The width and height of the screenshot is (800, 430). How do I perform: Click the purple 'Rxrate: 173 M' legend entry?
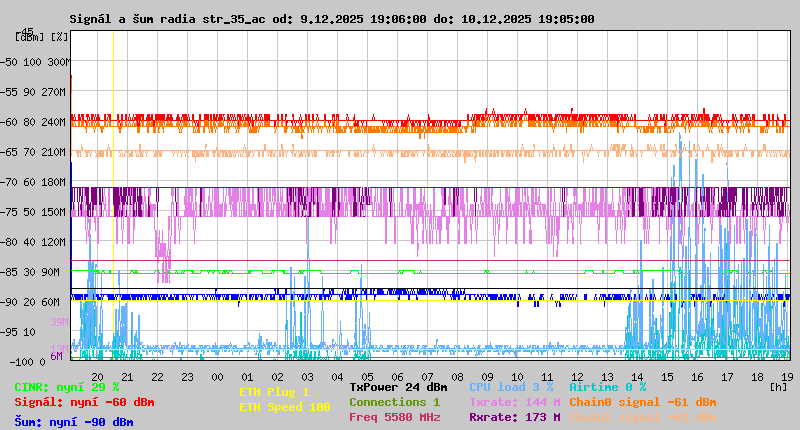point(514,417)
